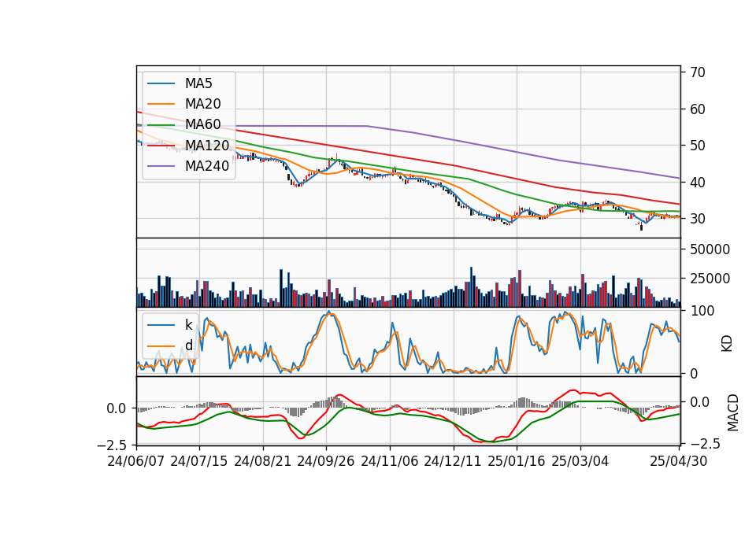Click the left MACD axis value 0.0

(117, 408)
